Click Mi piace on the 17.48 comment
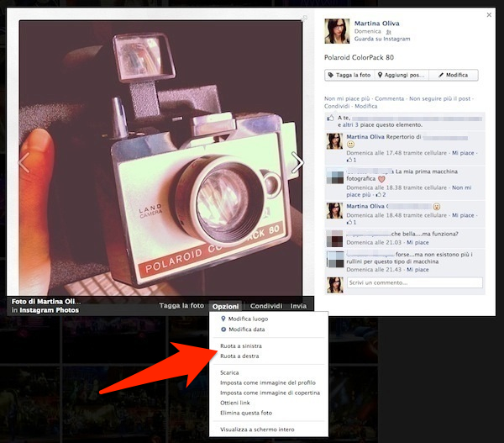Image resolution: width=504 pixels, height=443 pixels. click(x=463, y=153)
